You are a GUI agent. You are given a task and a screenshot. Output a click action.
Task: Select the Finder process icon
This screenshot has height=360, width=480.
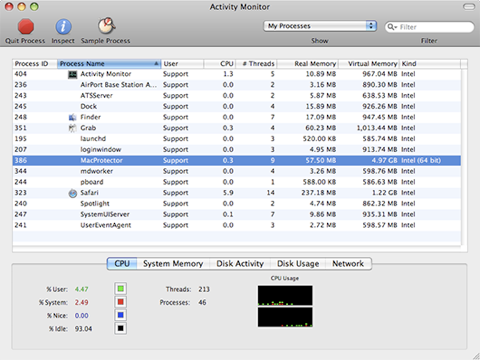point(72,117)
